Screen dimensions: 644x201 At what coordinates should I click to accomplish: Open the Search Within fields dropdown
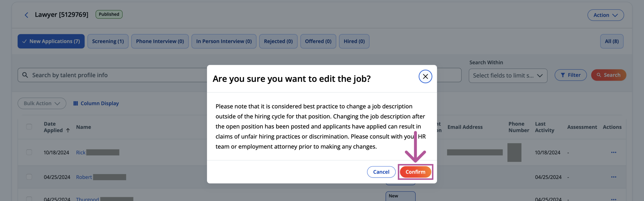pos(508,75)
